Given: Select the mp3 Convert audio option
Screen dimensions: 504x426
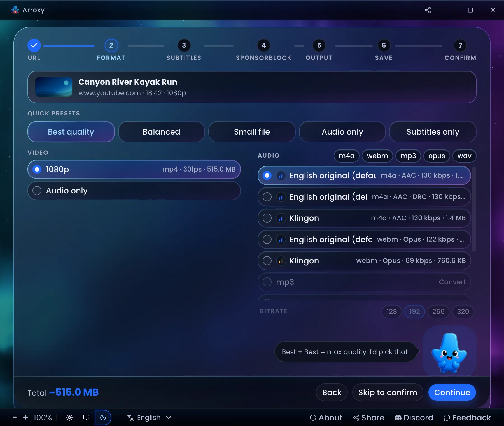Looking at the screenshot, I should pos(364,282).
